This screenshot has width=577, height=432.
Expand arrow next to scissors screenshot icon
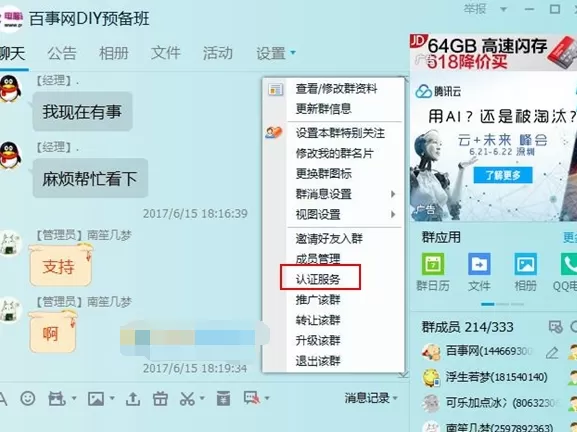click(x=202, y=398)
